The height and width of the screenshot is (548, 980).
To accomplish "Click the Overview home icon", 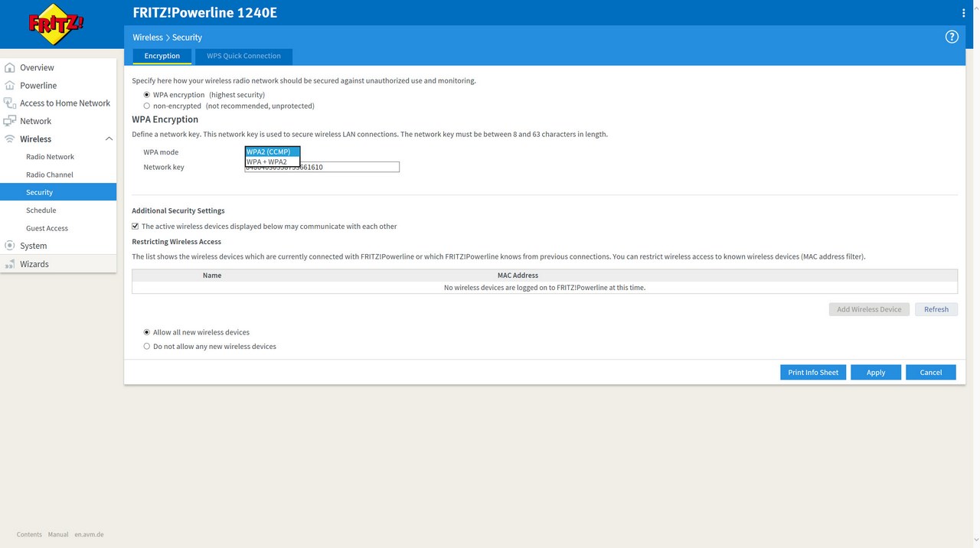I will click(x=10, y=67).
